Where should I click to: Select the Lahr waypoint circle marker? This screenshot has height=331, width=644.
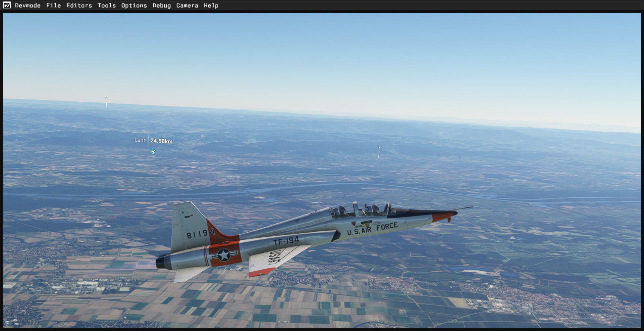pyautogui.click(x=153, y=152)
